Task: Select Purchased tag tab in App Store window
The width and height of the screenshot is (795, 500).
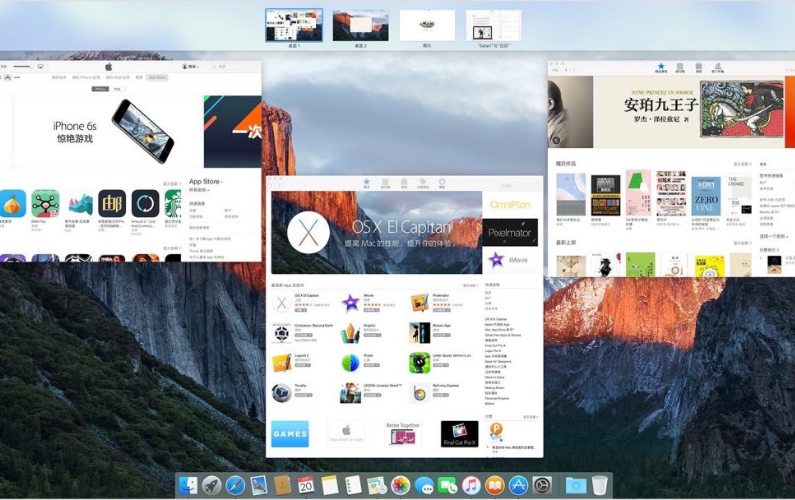Action: (x=422, y=183)
